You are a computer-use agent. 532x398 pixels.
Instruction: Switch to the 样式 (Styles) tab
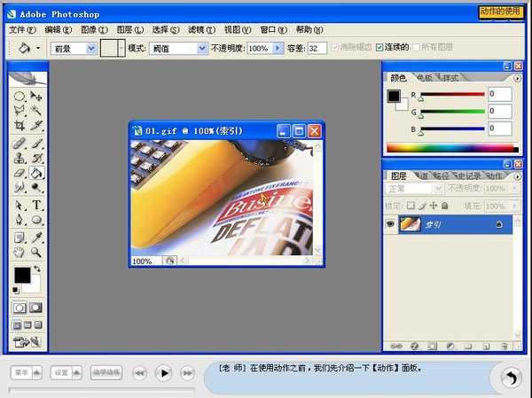pos(450,78)
